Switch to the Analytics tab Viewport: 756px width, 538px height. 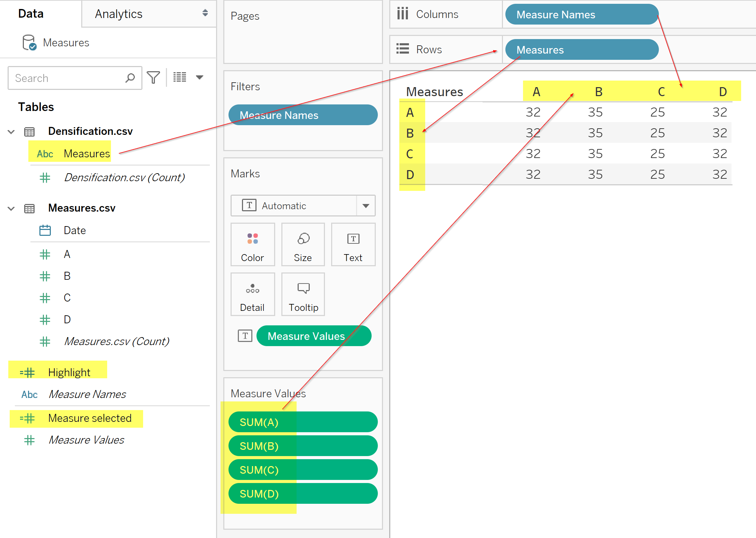point(119,14)
